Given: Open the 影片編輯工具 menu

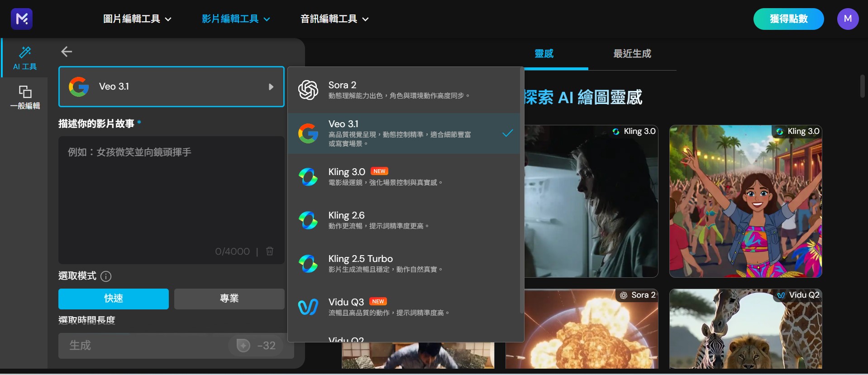Looking at the screenshot, I should pos(236,19).
